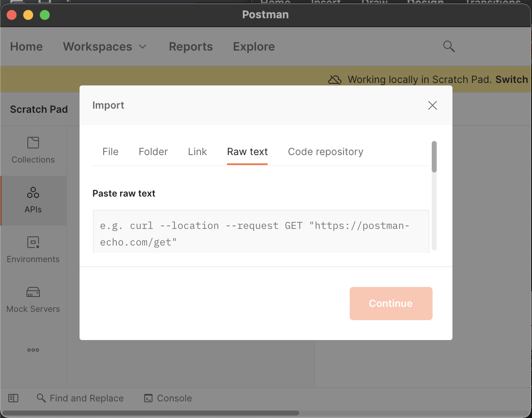Select the Raw text tab
Viewport: 532px width, 418px height.
pos(247,152)
